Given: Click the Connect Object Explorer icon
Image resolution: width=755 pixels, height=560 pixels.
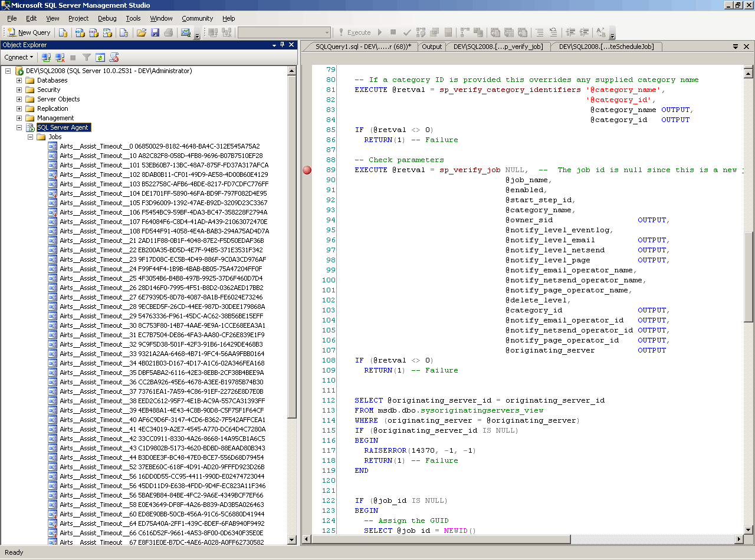Looking at the screenshot, I should click(46, 57).
